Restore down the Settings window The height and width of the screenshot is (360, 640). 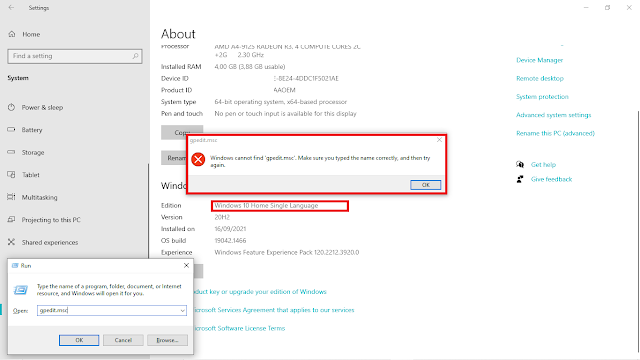click(x=607, y=8)
